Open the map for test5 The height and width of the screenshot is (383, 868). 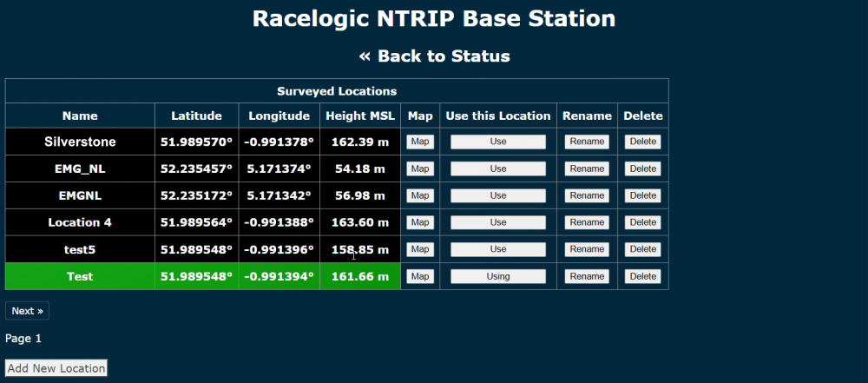click(x=420, y=249)
